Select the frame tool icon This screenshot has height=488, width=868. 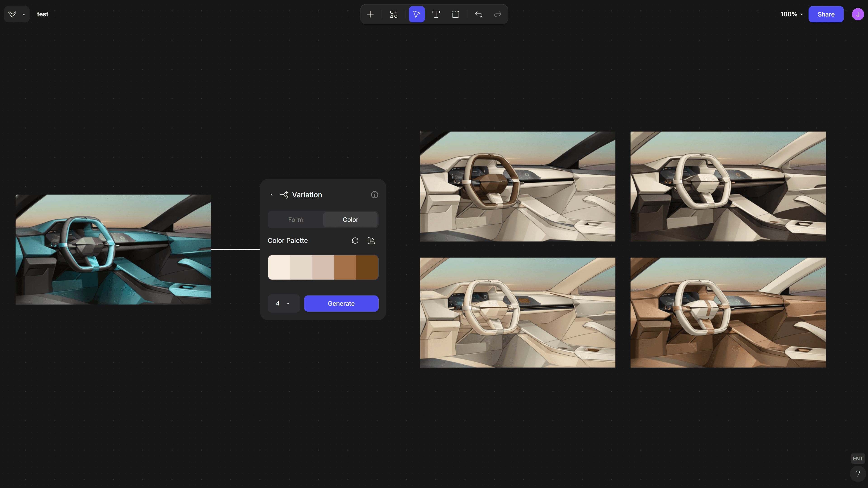(x=455, y=14)
